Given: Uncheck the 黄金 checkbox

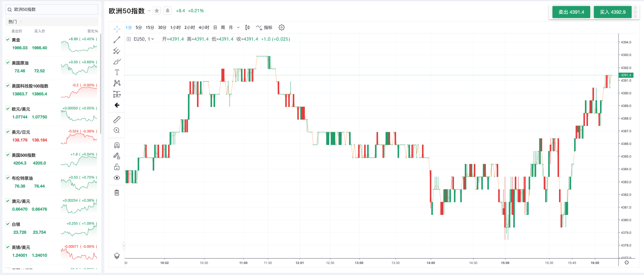Looking at the screenshot, I should point(8,40).
